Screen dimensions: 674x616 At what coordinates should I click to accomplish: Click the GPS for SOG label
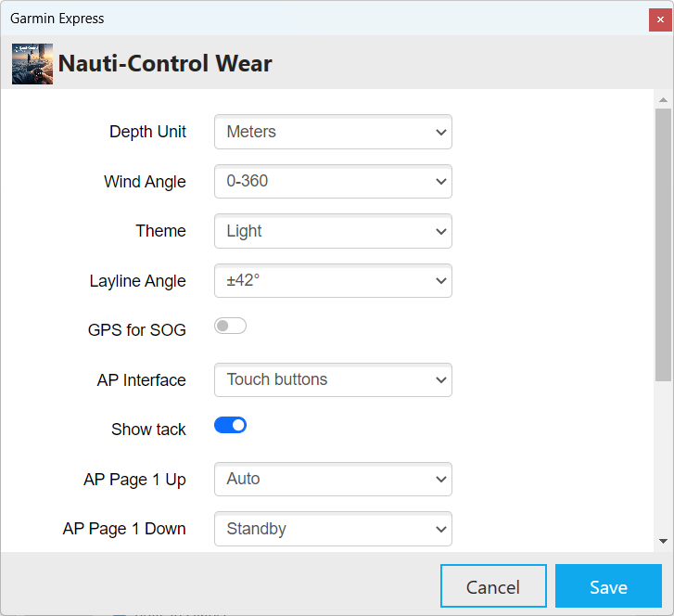point(136,330)
